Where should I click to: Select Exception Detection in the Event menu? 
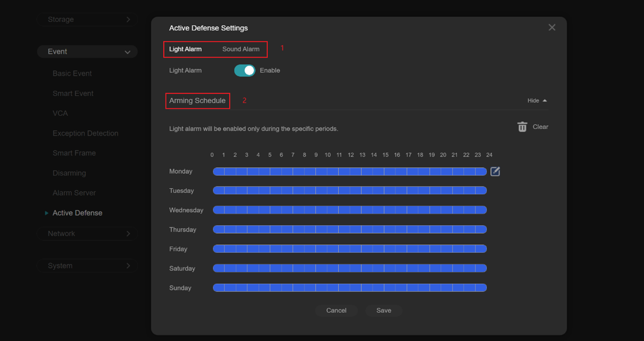pos(85,133)
